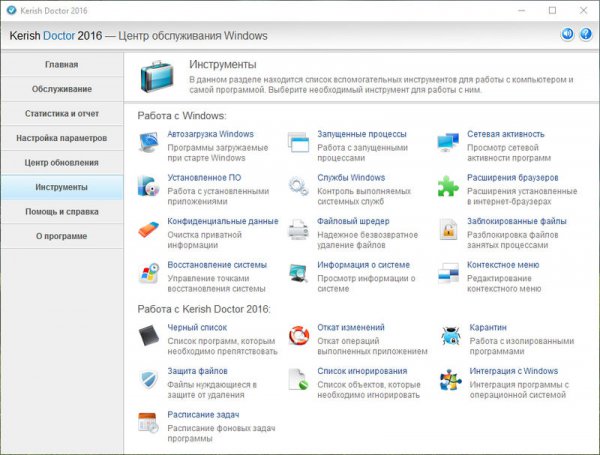
Task: Open the Расписание задач link
Action: click(x=203, y=415)
